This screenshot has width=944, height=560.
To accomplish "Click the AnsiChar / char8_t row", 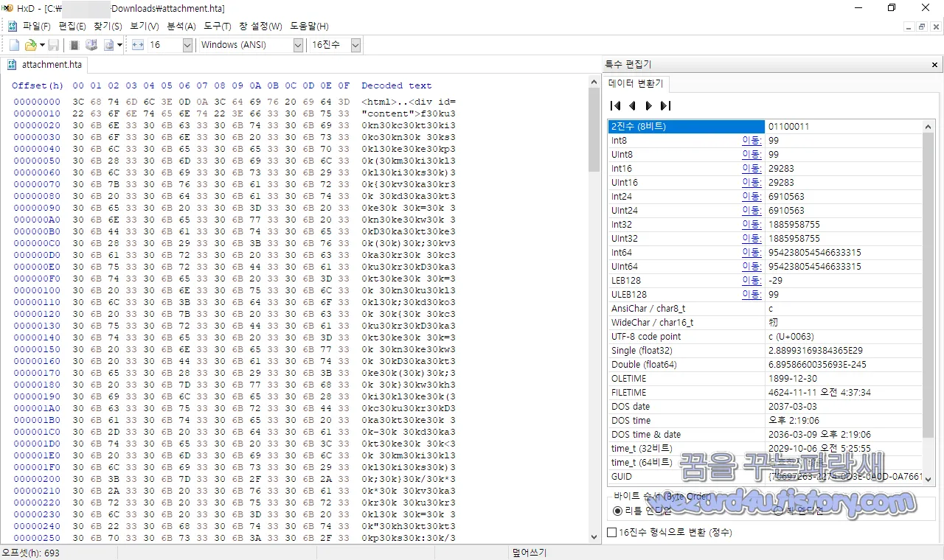I will [x=765, y=309].
